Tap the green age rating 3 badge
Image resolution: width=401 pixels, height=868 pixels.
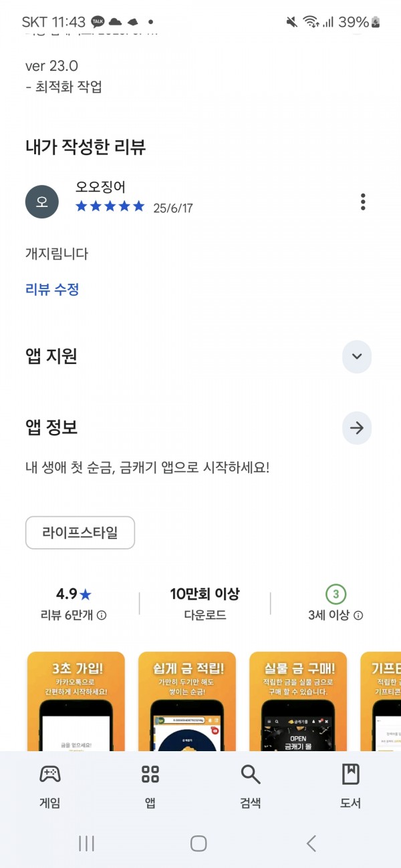click(x=336, y=594)
